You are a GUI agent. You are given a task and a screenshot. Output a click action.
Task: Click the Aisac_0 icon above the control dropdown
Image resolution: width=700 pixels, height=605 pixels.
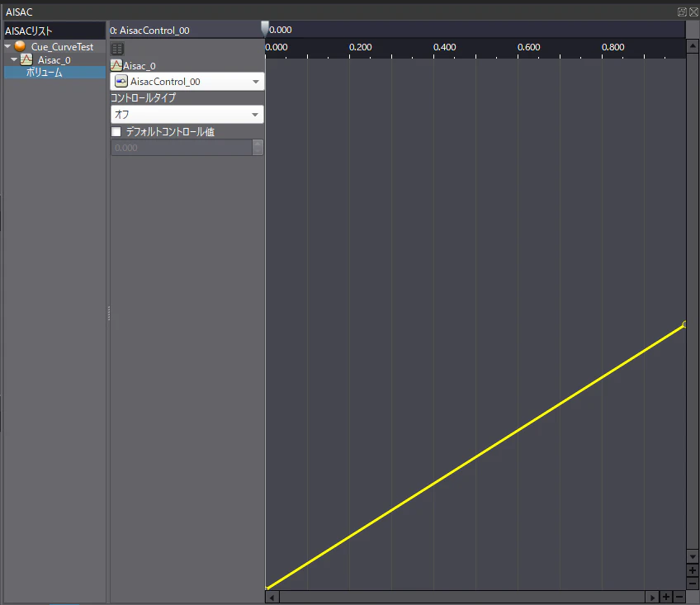point(116,66)
